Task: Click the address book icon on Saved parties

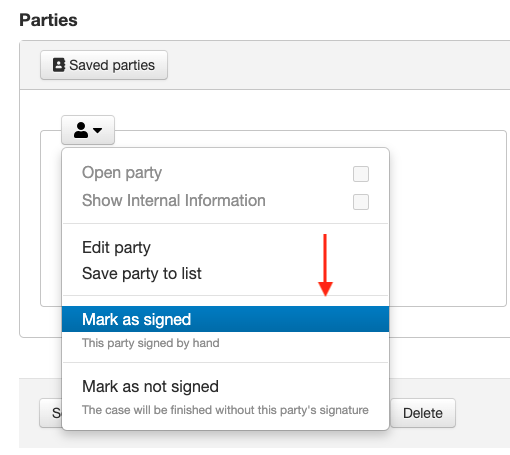Action: [59, 65]
